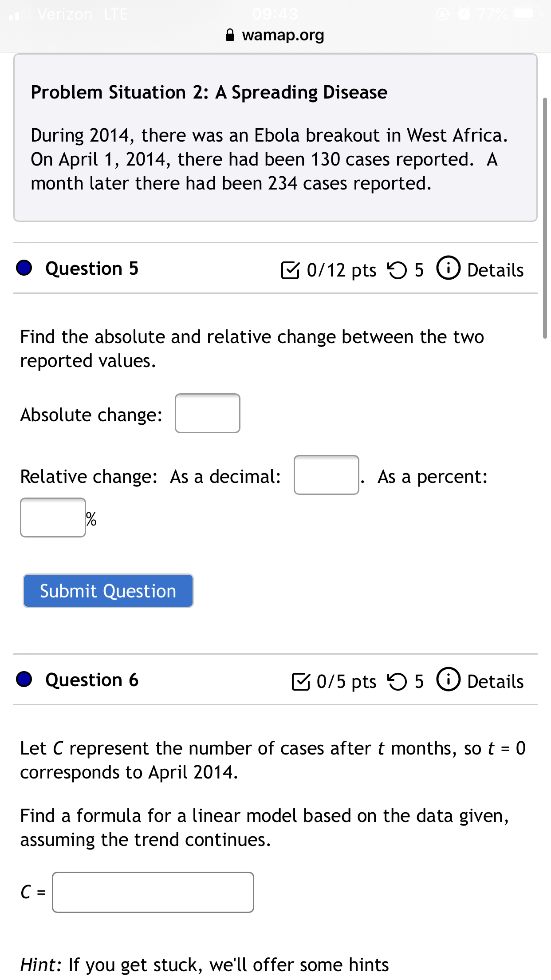The height and width of the screenshot is (980, 551).
Task: Focus the relative change decimal input
Action: [x=327, y=475]
